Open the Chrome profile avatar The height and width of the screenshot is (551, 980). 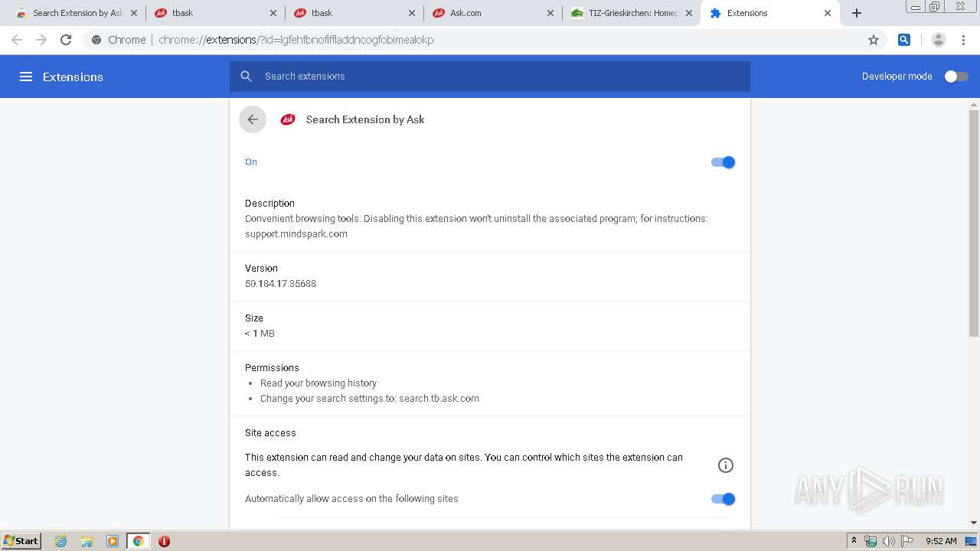[938, 40]
